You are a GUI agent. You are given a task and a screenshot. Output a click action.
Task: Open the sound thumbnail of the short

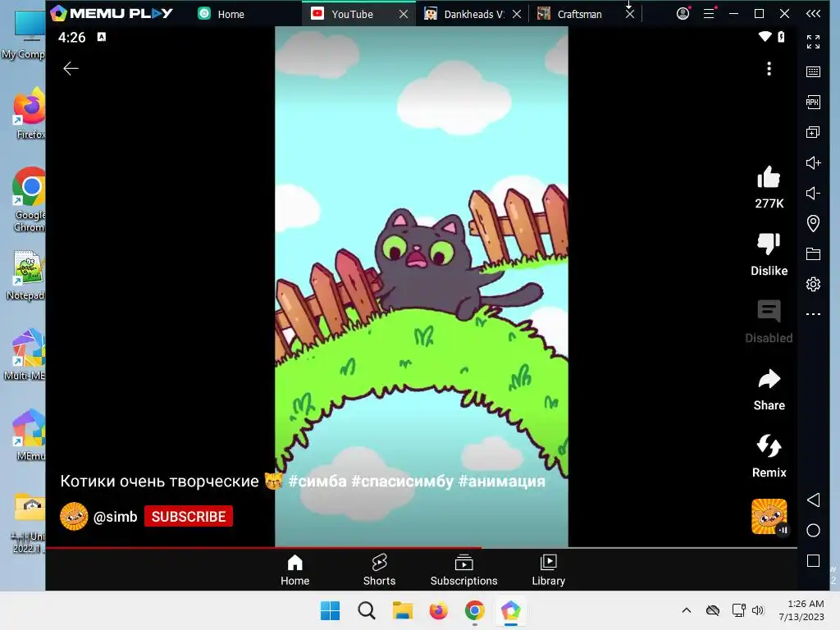point(769,517)
